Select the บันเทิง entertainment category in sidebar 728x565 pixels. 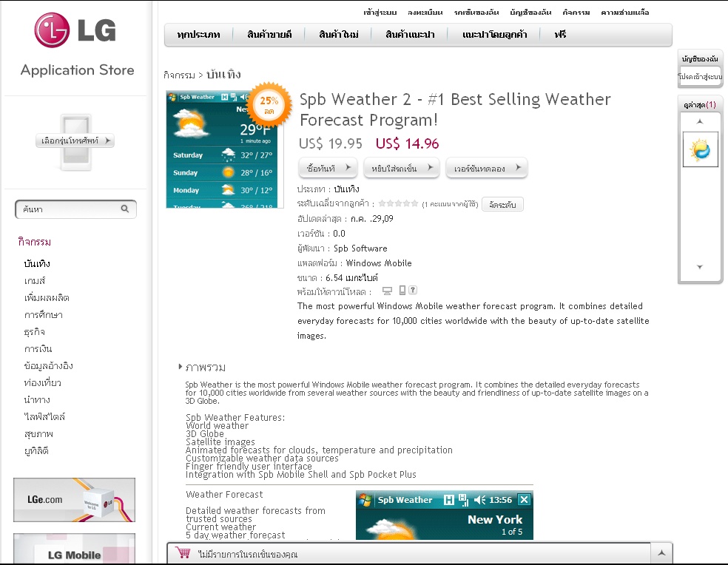pyautogui.click(x=37, y=264)
